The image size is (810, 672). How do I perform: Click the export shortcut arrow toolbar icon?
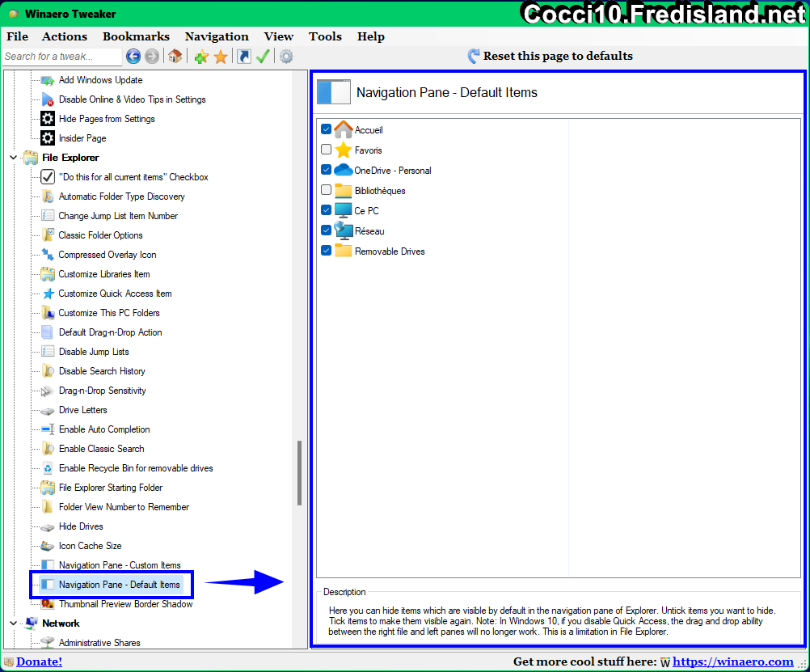point(244,57)
